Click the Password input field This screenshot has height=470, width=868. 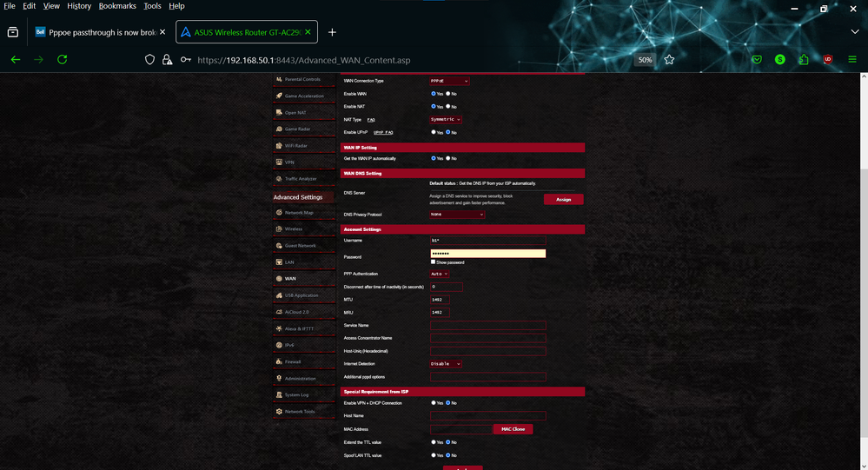[x=487, y=254]
